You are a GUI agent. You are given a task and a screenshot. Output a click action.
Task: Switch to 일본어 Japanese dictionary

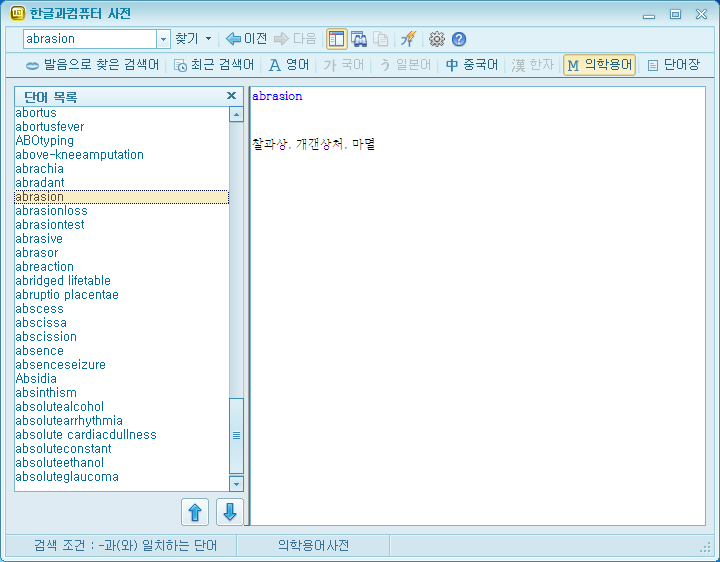point(406,65)
